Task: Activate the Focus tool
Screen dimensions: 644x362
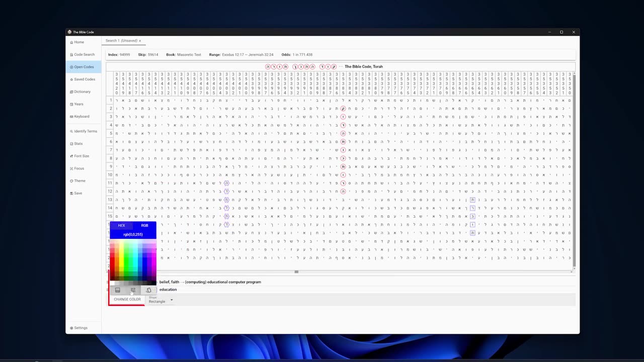Action: [84, 168]
